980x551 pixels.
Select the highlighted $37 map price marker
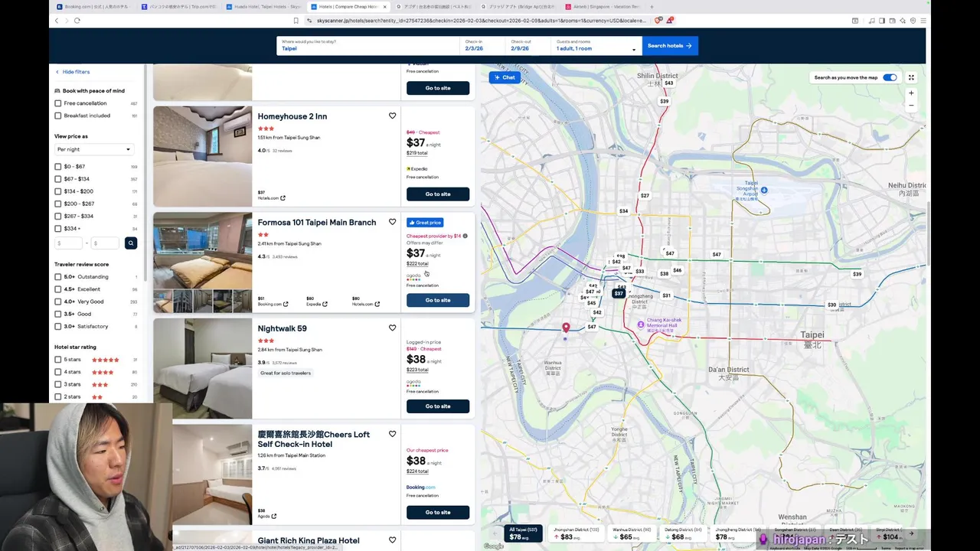(619, 293)
